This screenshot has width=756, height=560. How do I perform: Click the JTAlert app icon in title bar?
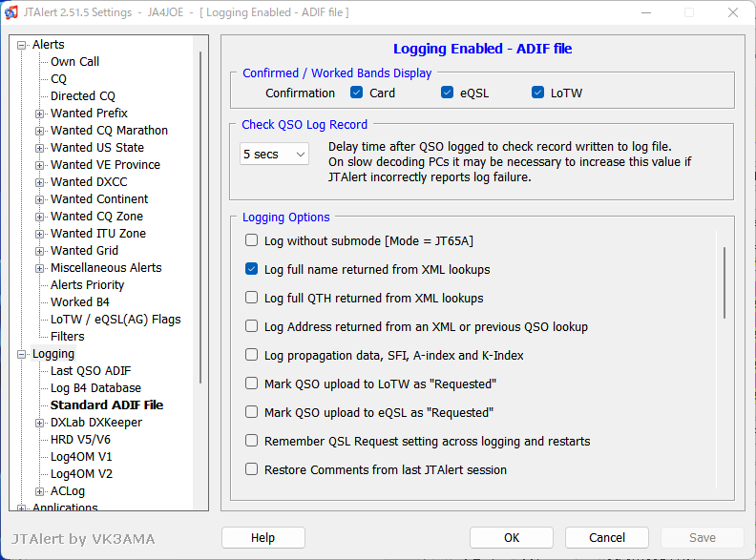point(10,12)
